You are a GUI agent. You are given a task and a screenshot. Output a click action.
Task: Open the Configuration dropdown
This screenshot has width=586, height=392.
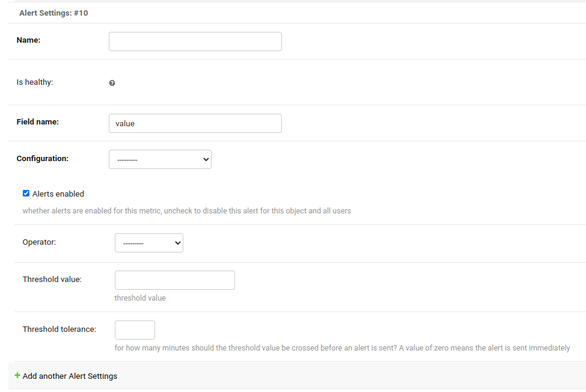(x=160, y=159)
